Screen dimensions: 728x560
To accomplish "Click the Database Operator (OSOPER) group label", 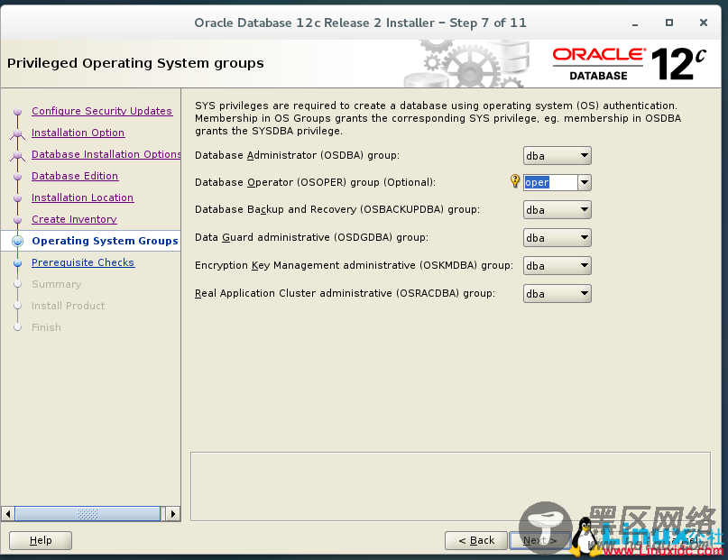I will [x=315, y=182].
